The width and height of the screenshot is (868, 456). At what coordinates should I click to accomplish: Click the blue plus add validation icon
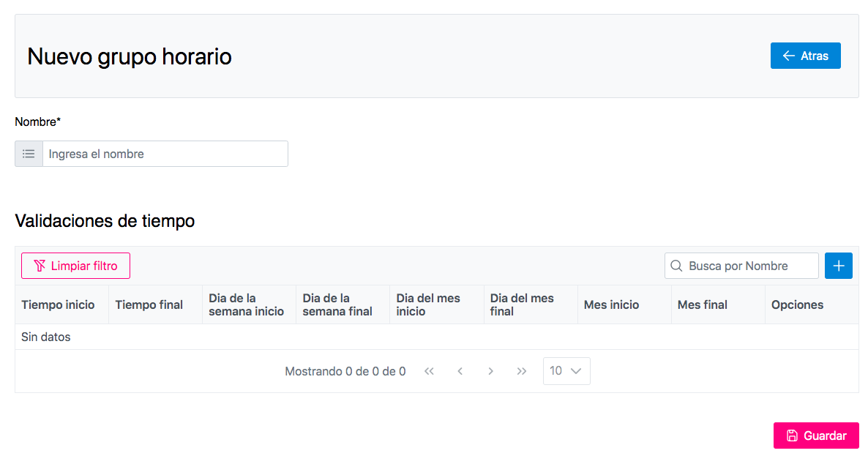point(838,266)
